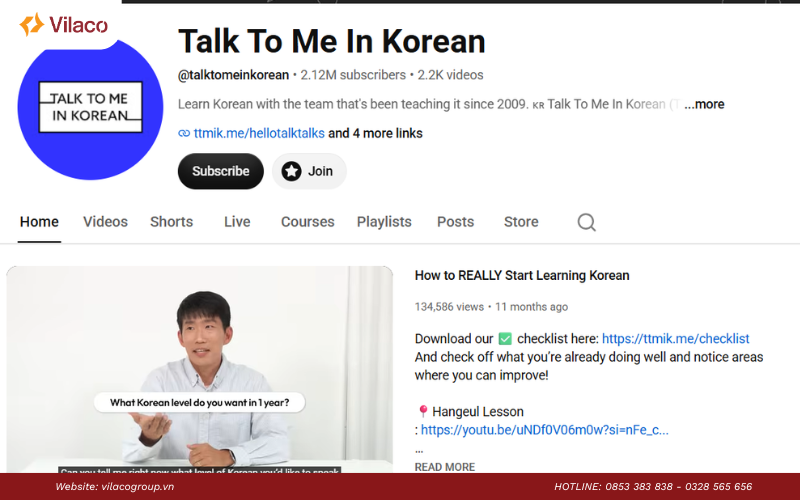Viewport: 800px width, 500px height.
Task: Open the ttmik.me/checklist link
Action: 676,339
